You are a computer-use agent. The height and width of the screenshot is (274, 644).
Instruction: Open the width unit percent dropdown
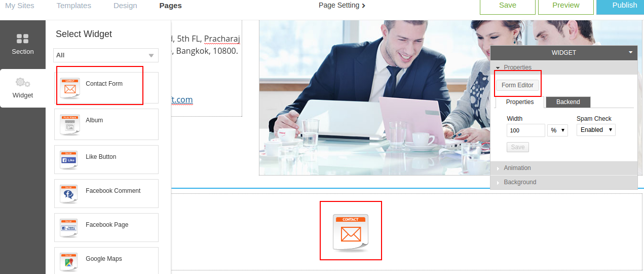point(557,130)
